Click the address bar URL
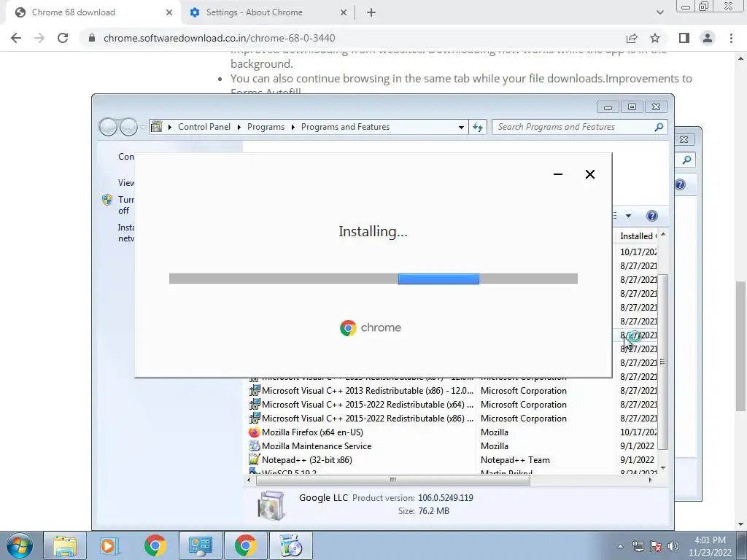747x560 pixels. point(219,38)
